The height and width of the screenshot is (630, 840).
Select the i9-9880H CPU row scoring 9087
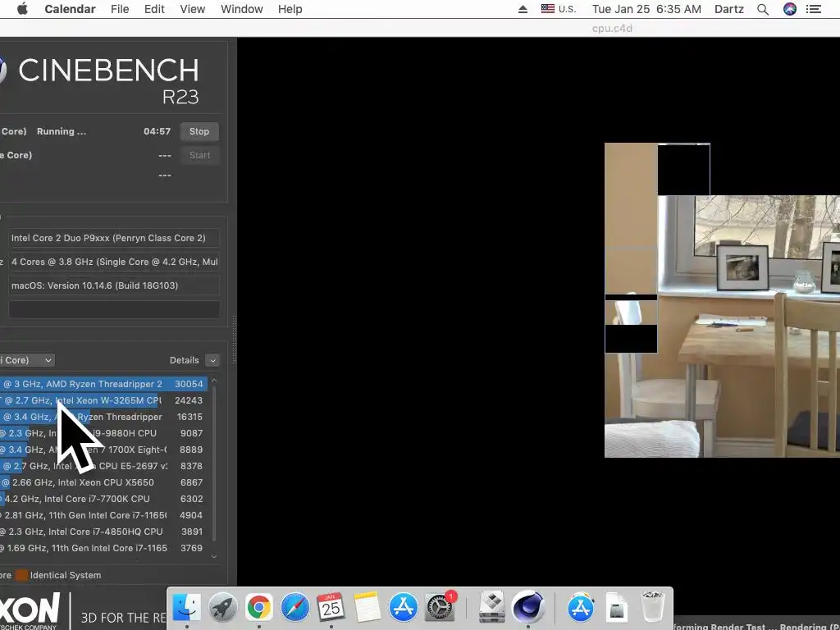pos(104,433)
